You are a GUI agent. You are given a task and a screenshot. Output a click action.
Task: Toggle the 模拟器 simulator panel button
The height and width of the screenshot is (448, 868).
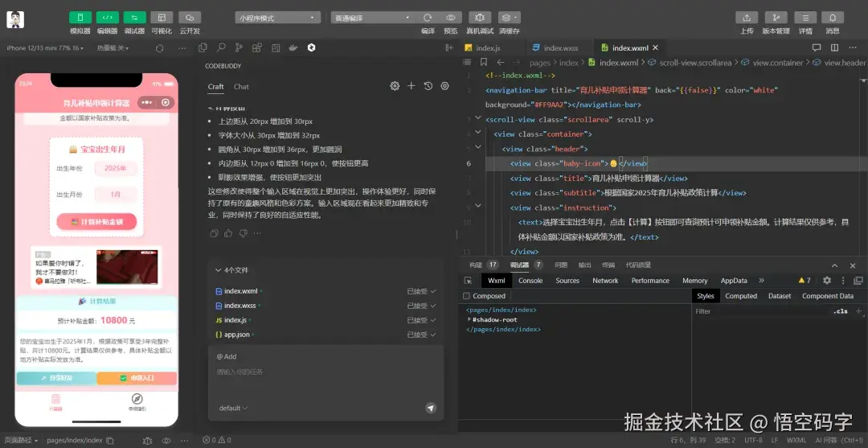[80, 17]
